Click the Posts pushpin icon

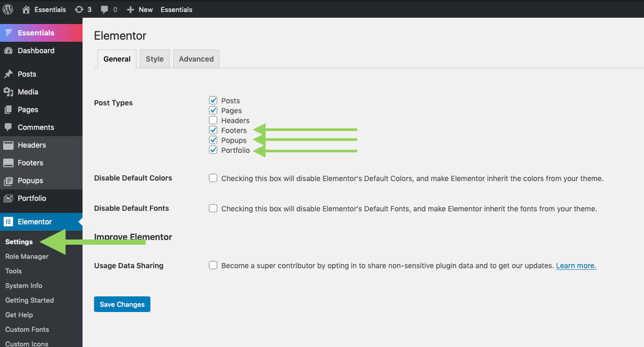tap(8, 74)
